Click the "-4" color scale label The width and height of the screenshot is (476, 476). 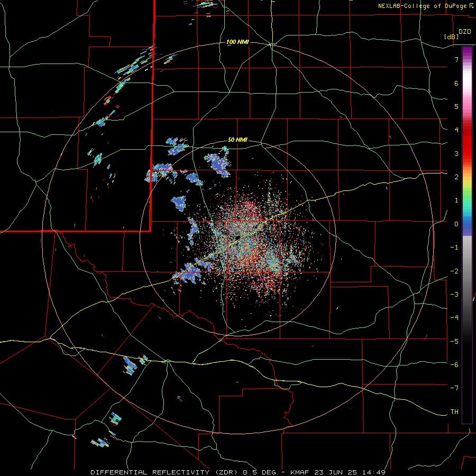[x=454, y=318]
